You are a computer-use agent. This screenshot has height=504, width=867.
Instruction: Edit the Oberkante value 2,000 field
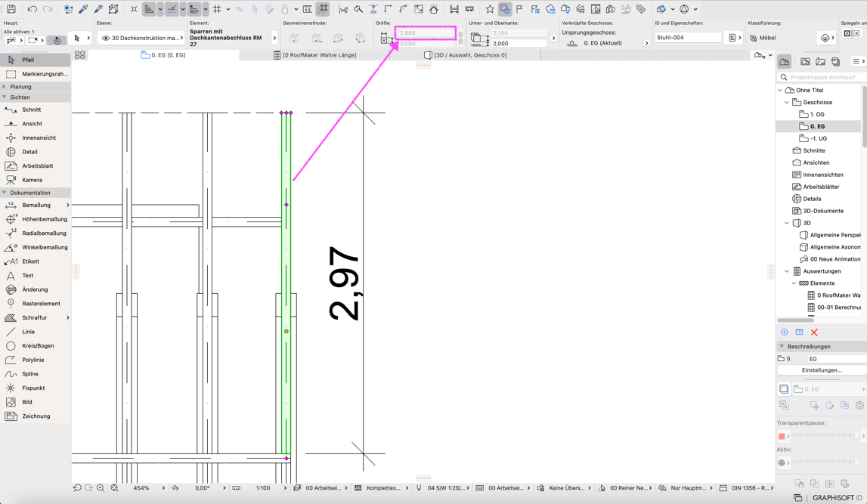[x=519, y=44]
